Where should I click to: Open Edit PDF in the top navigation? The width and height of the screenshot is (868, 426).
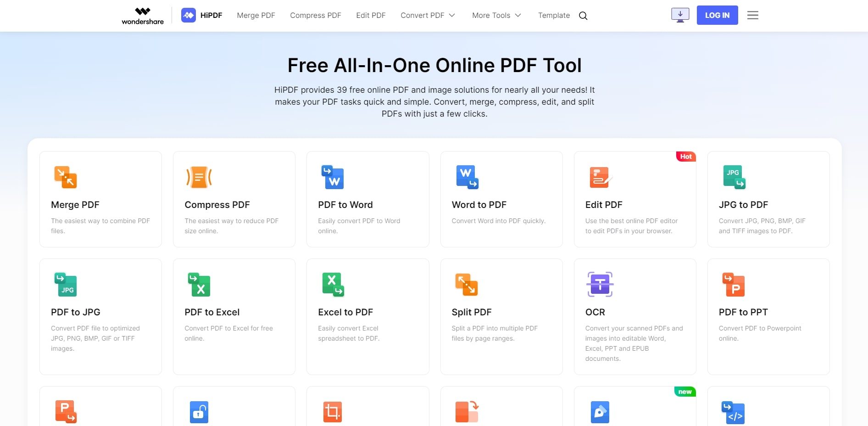(371, 15)
